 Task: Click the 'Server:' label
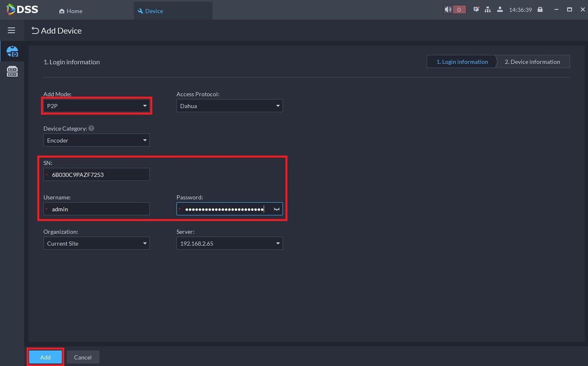tap(186, 232)
